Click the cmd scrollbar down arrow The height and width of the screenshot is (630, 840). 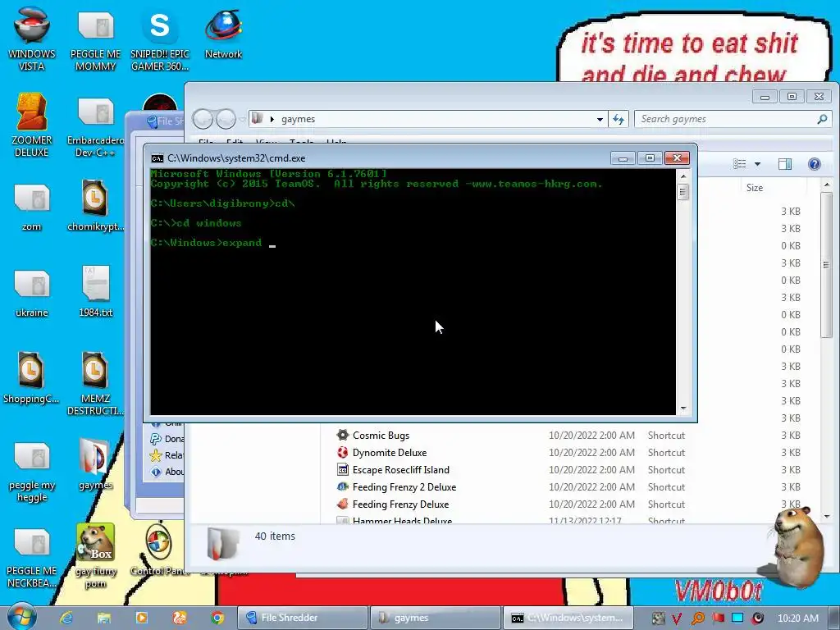[683, 409]
